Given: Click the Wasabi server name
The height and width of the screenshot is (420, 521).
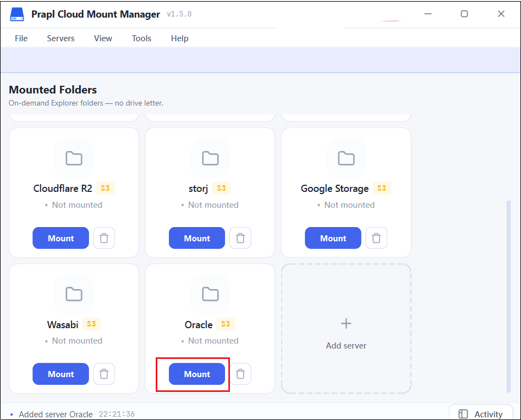Looking at the screenshot, I should coord(63,324).
